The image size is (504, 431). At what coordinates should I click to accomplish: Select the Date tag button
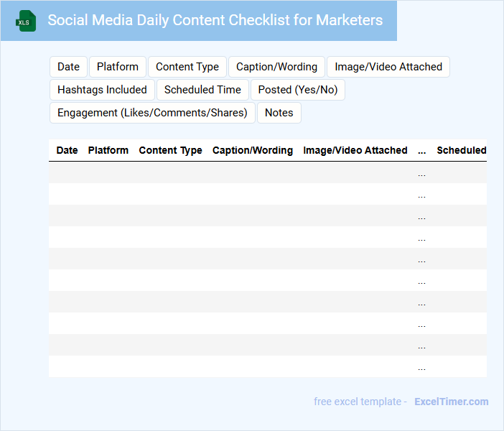68,67
